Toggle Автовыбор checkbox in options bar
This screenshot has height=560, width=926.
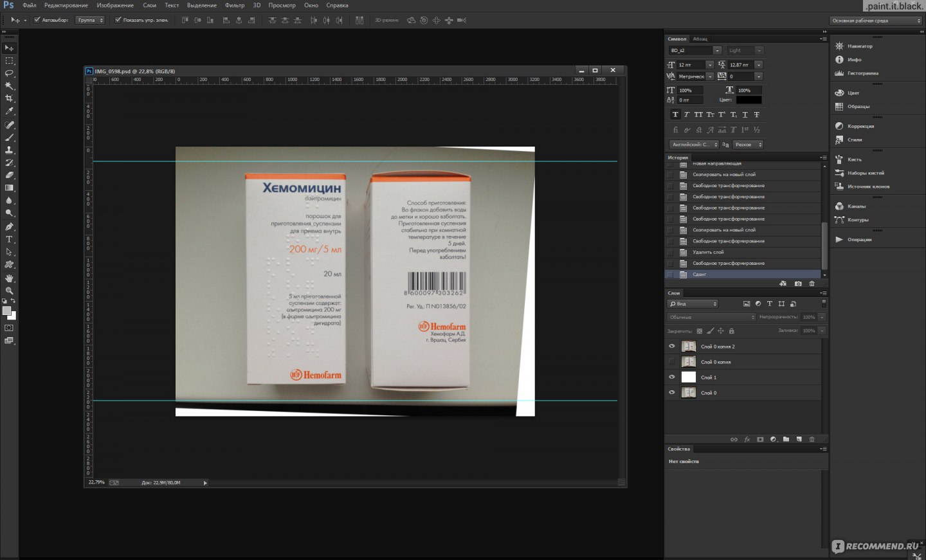(x=37, y=20)
